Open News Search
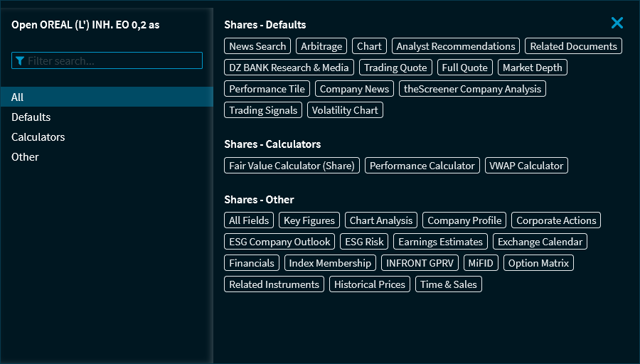640x364 pixels. 257,46
